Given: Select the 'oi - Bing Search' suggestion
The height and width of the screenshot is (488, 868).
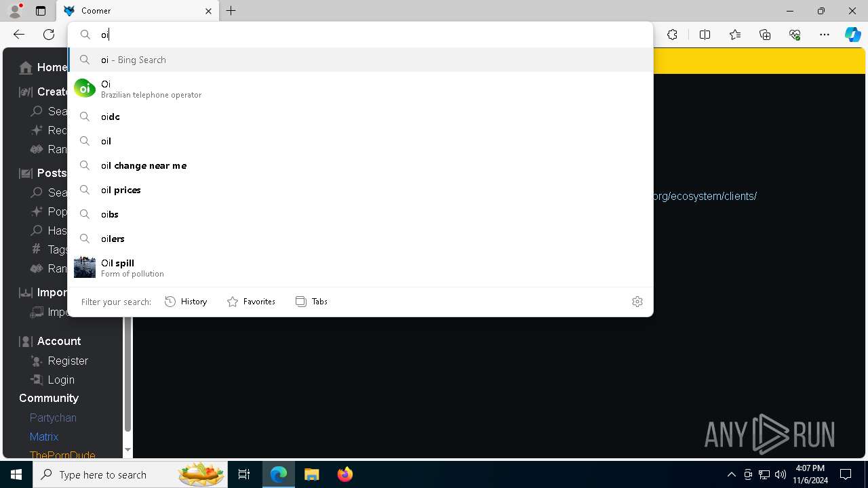Looking at the screenshot, I should pos(360,60).
